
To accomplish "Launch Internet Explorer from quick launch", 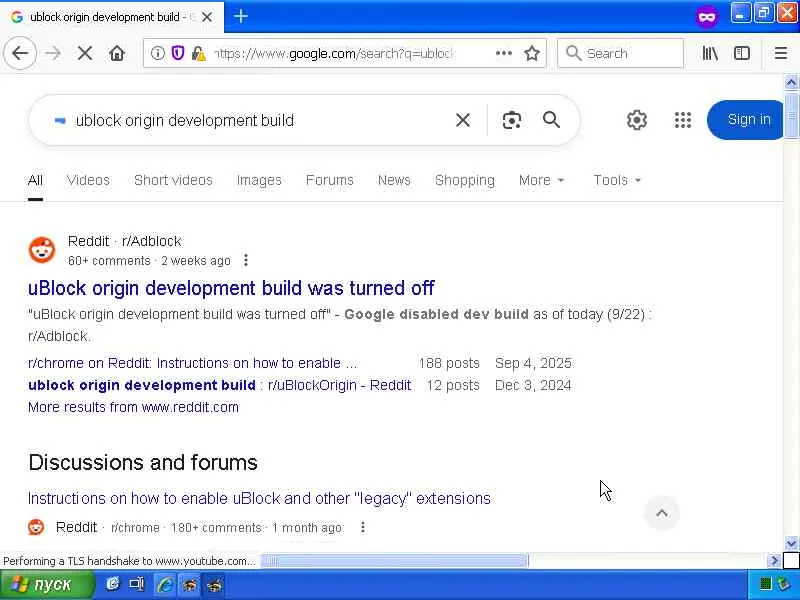I will (x=165, y=584).
